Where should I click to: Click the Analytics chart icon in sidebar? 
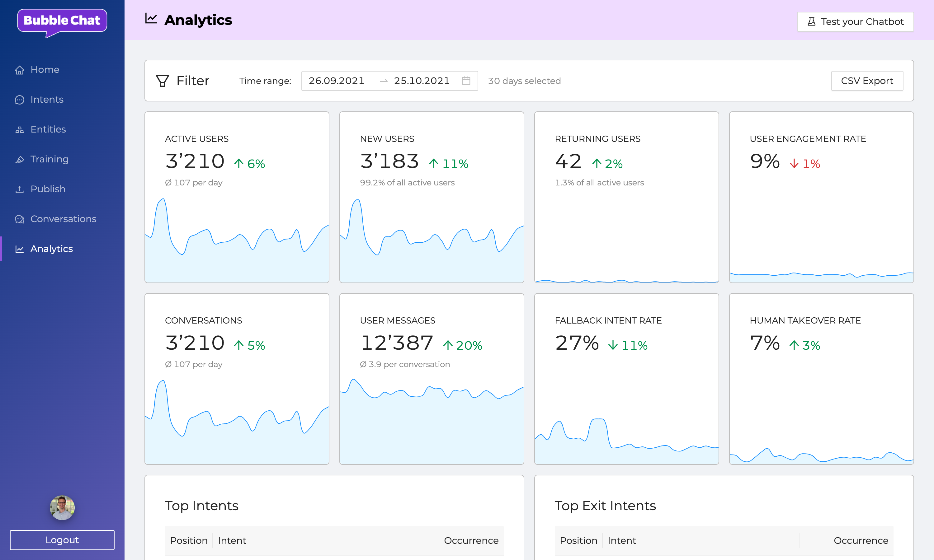pyautogui.click(x=20, y=249)
